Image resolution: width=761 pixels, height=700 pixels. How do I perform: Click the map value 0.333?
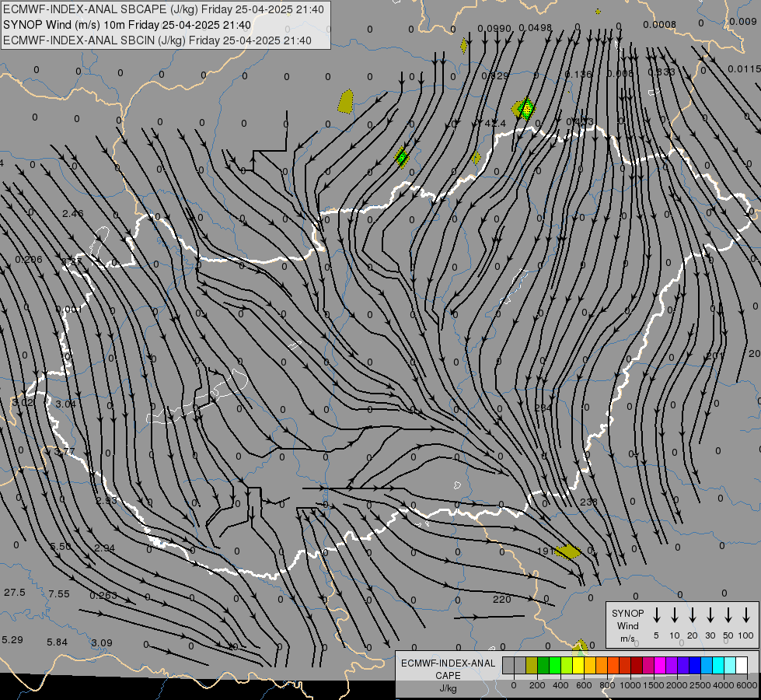click(662, 72)
